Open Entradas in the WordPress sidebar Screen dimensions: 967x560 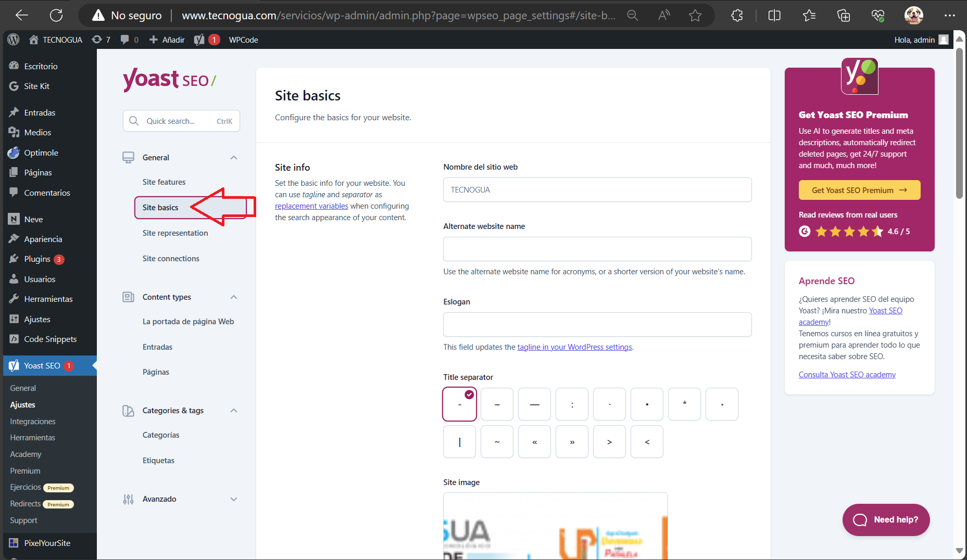[40, 112]
